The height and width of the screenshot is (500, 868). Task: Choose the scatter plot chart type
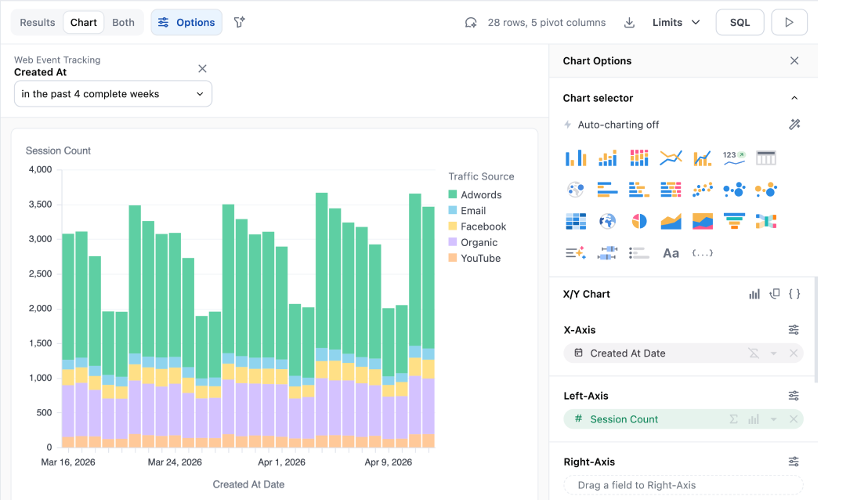[702, 189]
